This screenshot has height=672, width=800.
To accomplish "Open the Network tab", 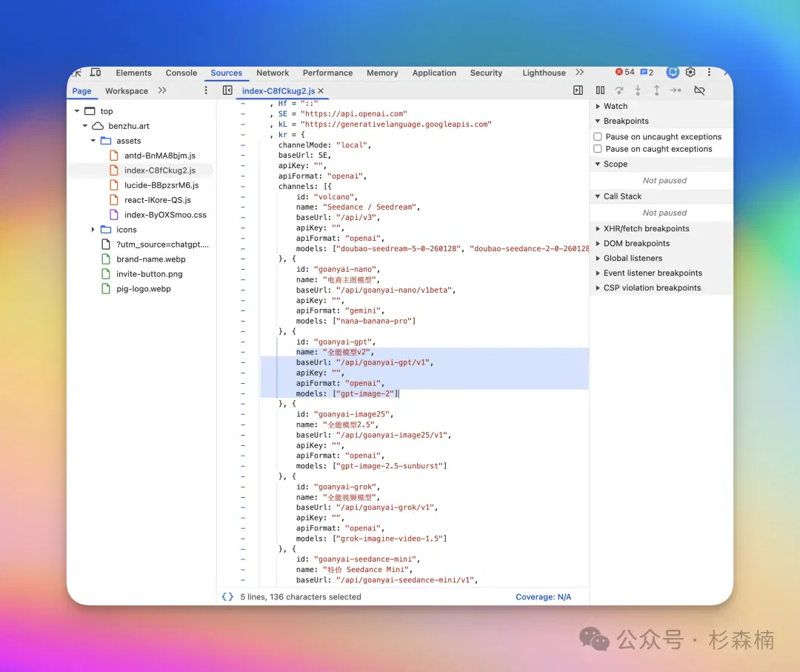I will click(273, 73).
